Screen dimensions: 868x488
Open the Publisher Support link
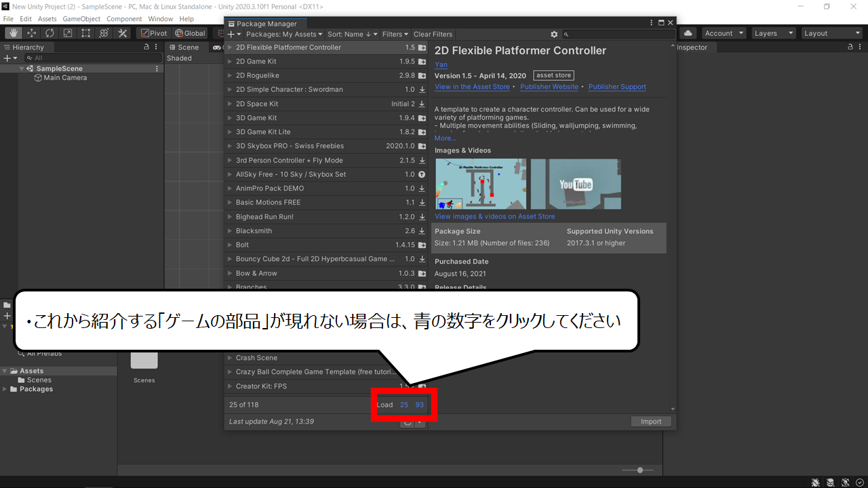(617, 87)
